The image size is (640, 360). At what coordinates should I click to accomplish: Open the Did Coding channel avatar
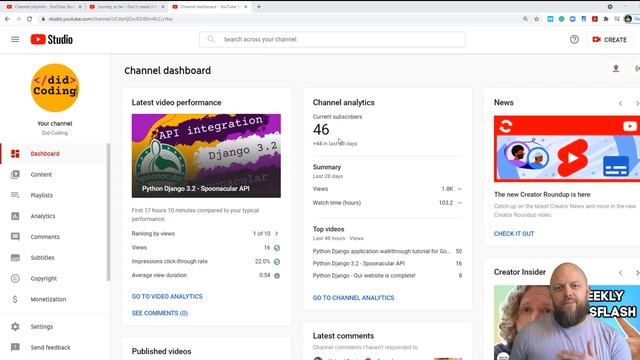[x=55, y=88]
